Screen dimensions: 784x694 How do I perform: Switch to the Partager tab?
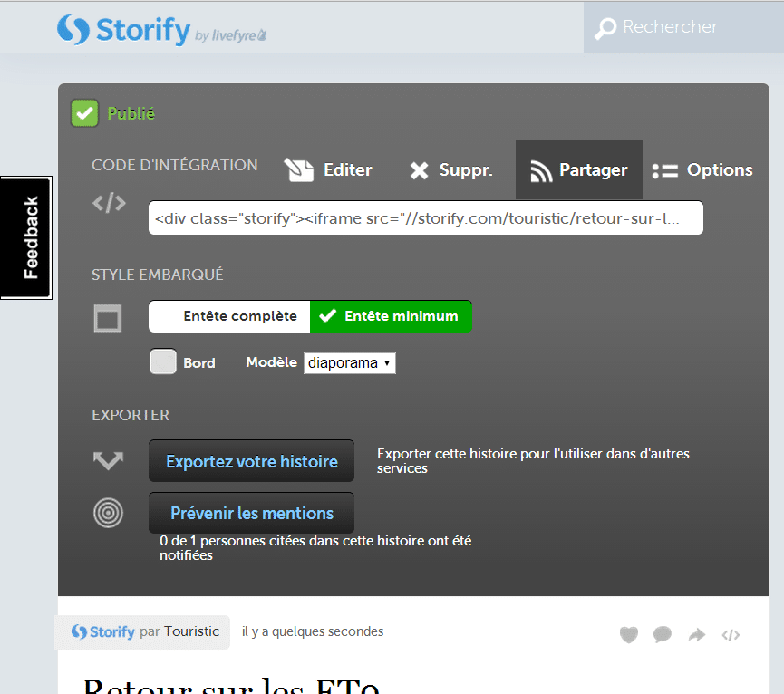click(x=579, y=170)
